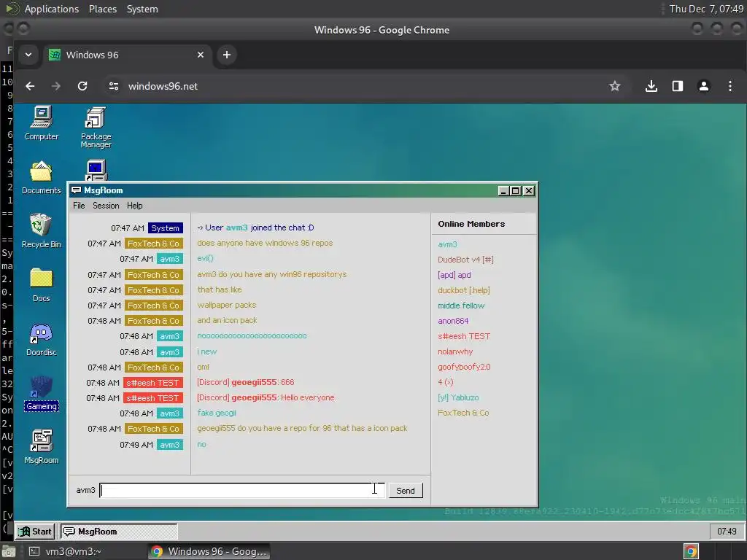The height and width of the screenshot is (560, 747).
Task: Open the Gameing desktop shortcut
Action: [42, 393]
